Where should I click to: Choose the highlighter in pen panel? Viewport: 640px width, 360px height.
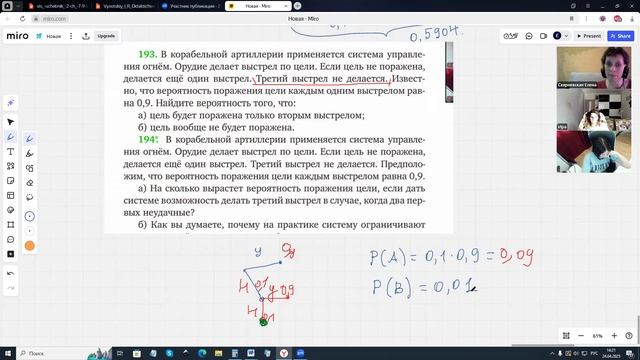(x=29, y=153)
